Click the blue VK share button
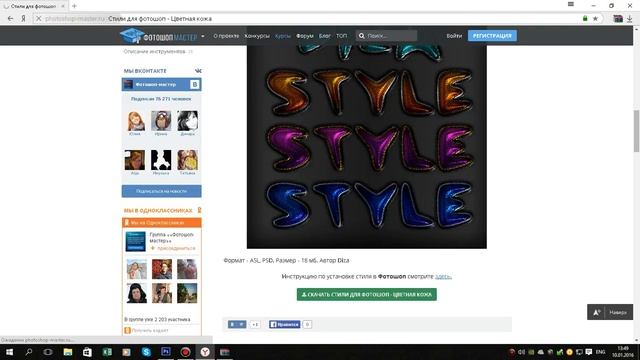Screen dimensions: 640x360 (237, 324)
